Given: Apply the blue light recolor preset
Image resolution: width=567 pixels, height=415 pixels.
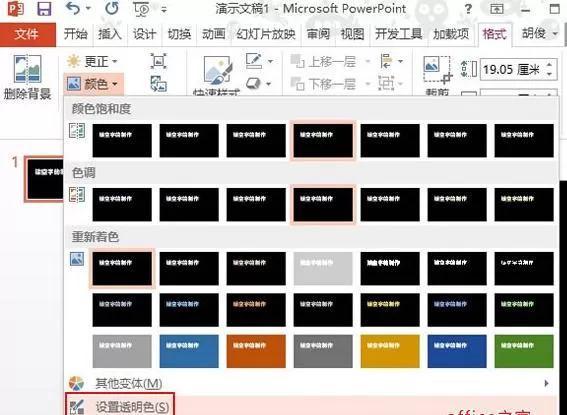Looking at the screenshot, I should point(189,351).
